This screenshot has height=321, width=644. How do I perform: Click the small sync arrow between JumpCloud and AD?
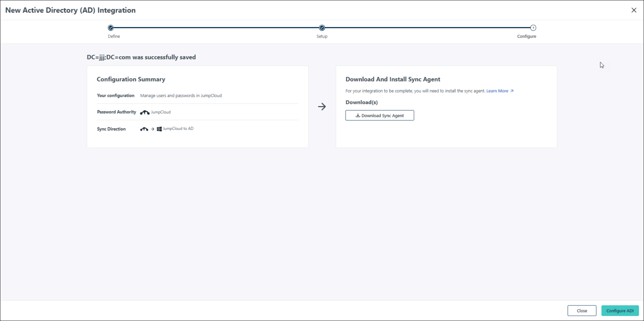pyautogui.click(x=151, y=129)
